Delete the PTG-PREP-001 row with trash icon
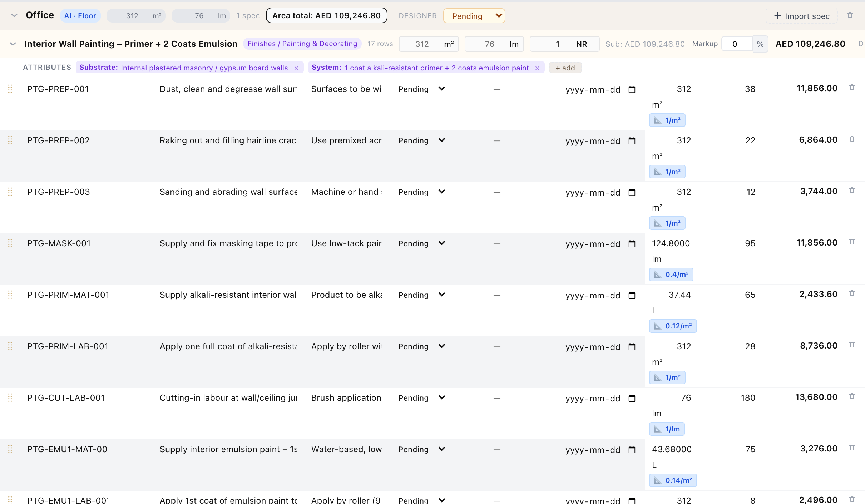The image size is (865, 504). click(x=852, y=88)
